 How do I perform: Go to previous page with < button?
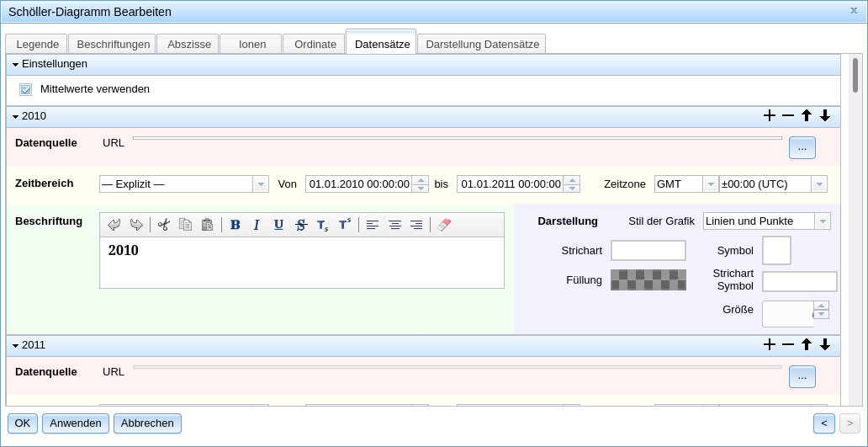coord(824,423)
